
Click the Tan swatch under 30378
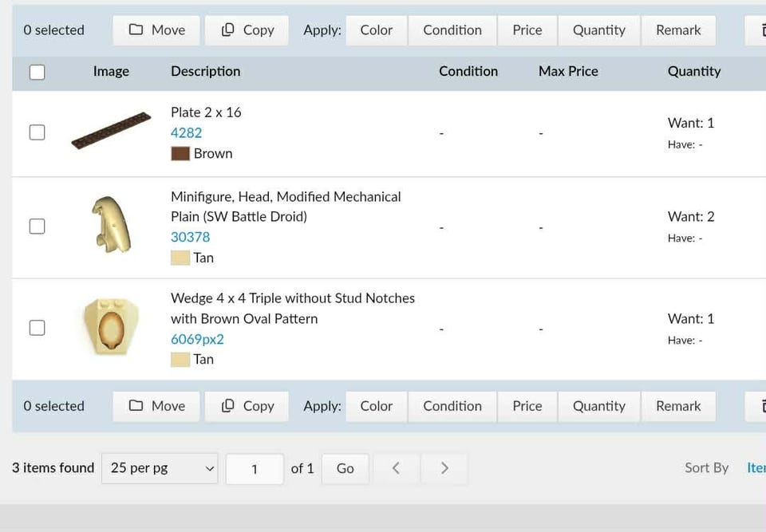point(180,258)
